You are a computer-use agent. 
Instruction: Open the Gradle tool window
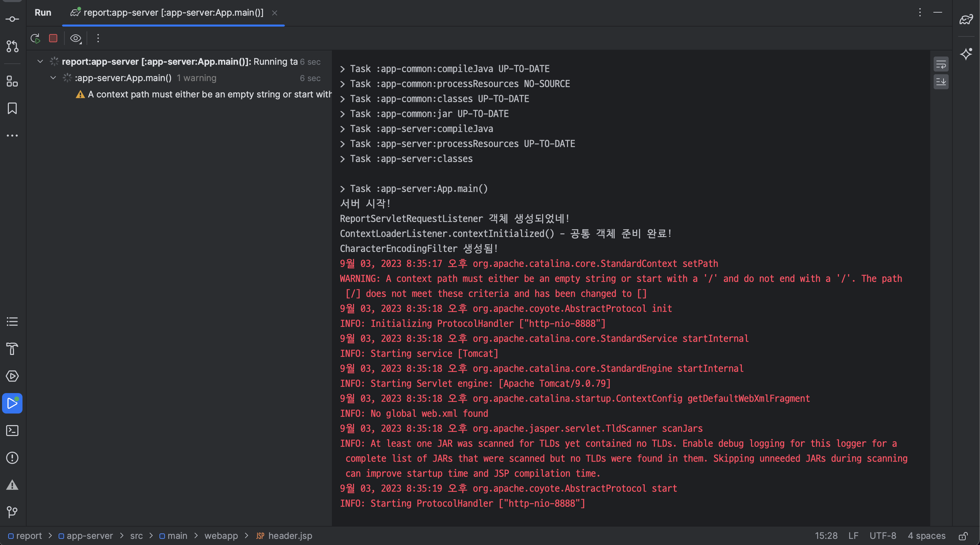[966, 19]
